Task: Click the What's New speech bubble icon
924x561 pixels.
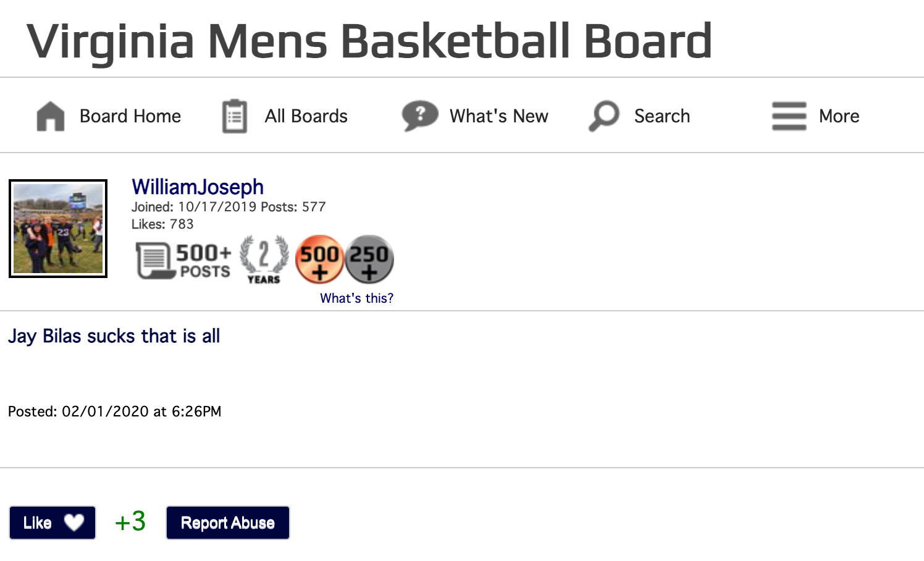Action: (420, 116)
